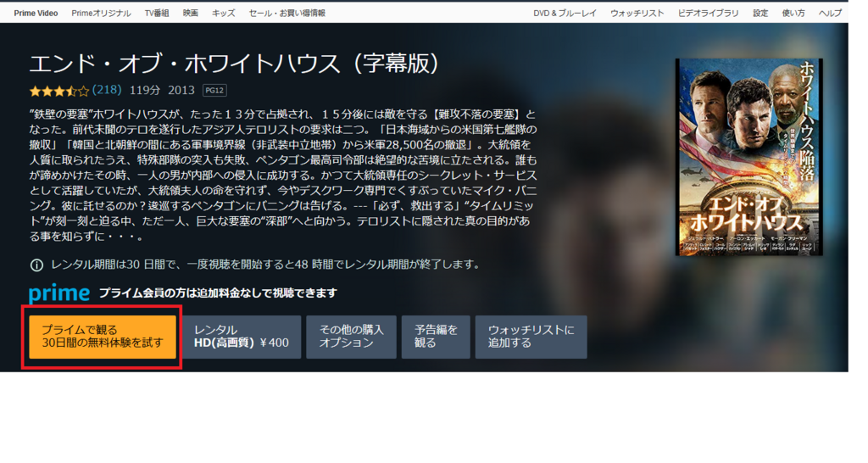Click the text プライム会員の方は追加料金なしで視聴できます

pyautogui.click(x=218, y=293)
